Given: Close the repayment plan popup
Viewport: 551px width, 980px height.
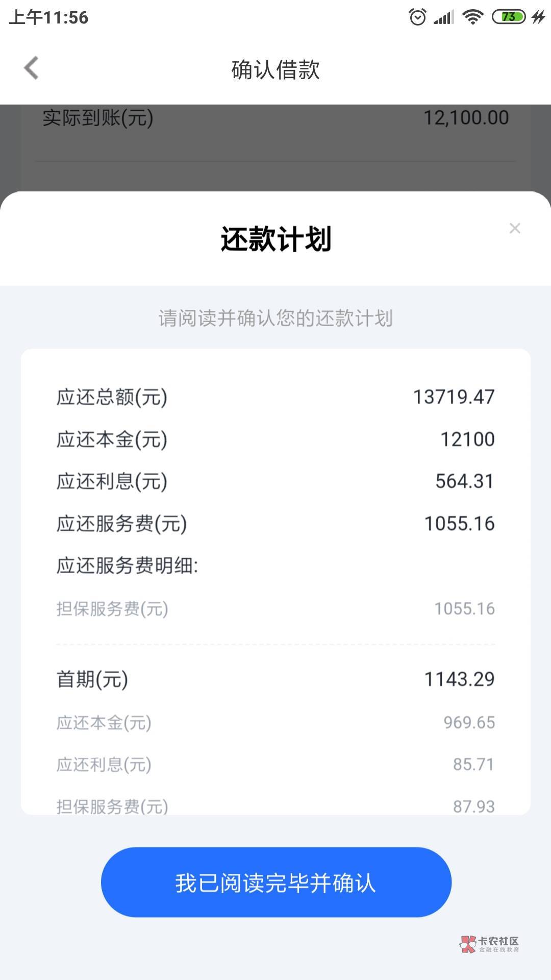Looking at the screenshot, I should 515,228.
